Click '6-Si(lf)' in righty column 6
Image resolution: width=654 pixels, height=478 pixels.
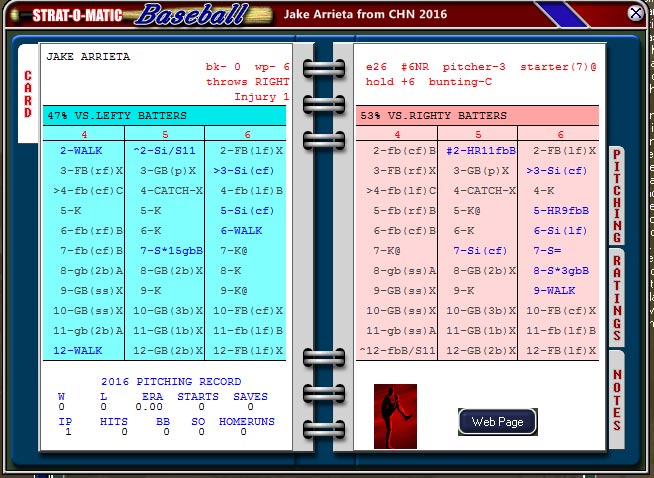click(561, 231)
